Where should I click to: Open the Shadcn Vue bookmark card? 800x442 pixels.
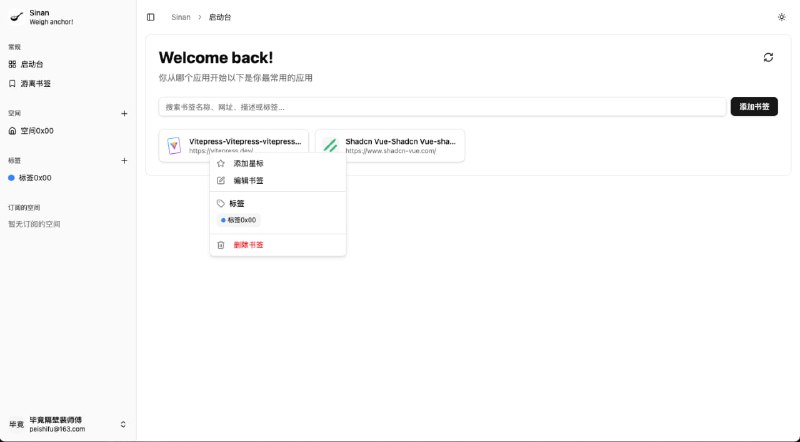pos(390,146)
